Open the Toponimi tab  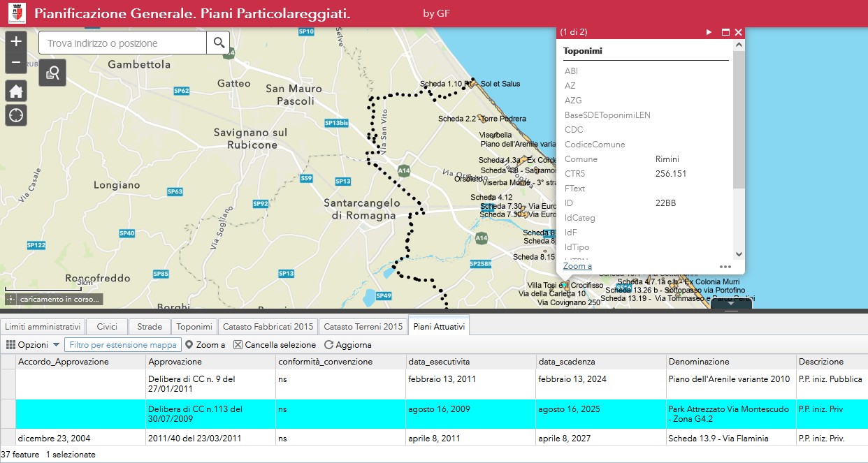pos(194,327)
